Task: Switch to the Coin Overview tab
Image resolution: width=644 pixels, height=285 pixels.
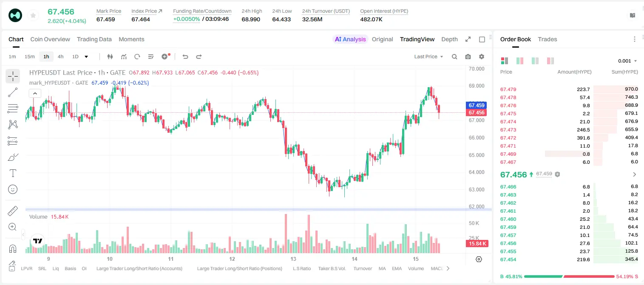Action: [50, 39]
